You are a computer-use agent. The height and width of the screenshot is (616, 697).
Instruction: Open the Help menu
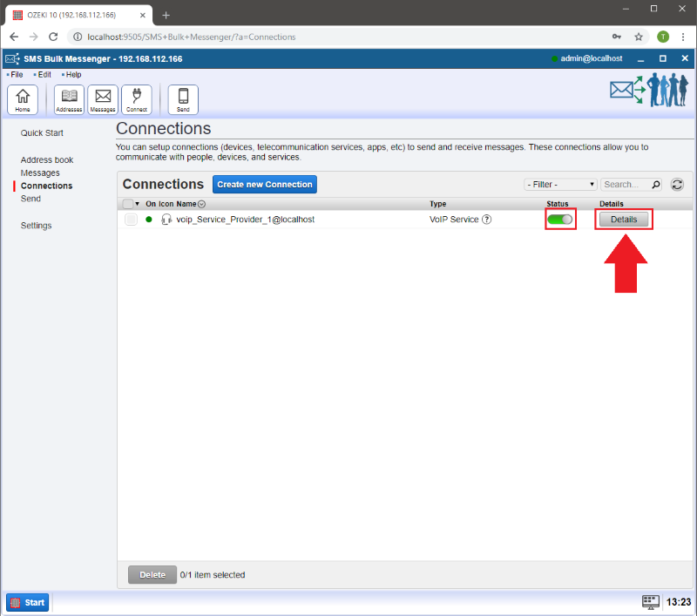73,75
